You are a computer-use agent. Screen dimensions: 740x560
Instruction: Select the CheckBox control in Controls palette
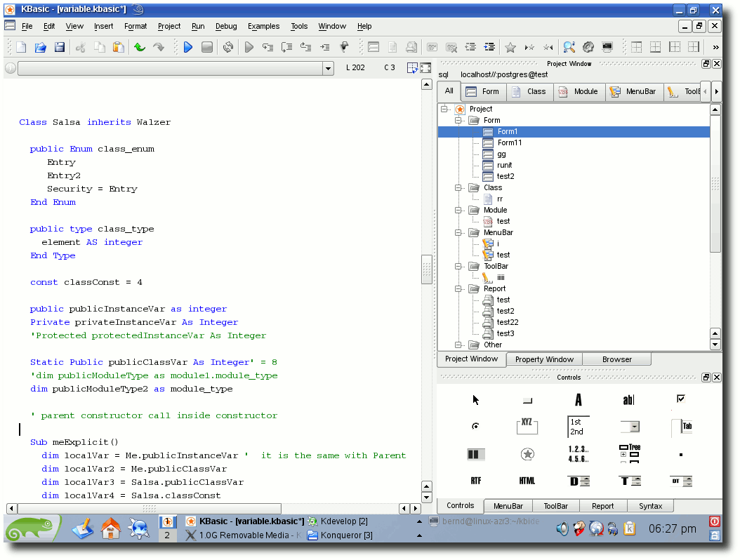[x=680, y=399]
